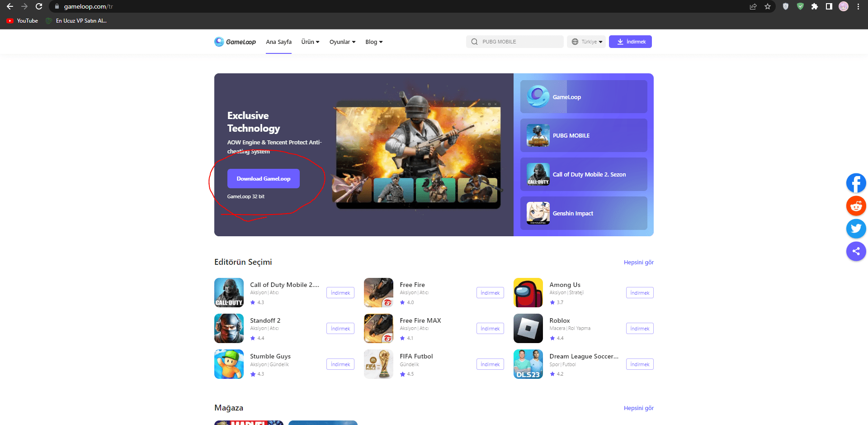The image size is (868, 425).
Task: Click İndirmek for Call of Duty Mobile
Action: pos(340,293)
